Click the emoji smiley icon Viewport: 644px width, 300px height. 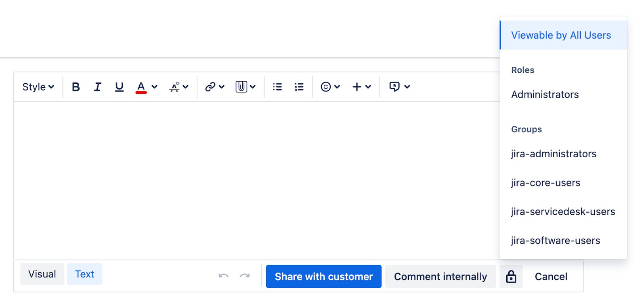click(x=326, y=87)
